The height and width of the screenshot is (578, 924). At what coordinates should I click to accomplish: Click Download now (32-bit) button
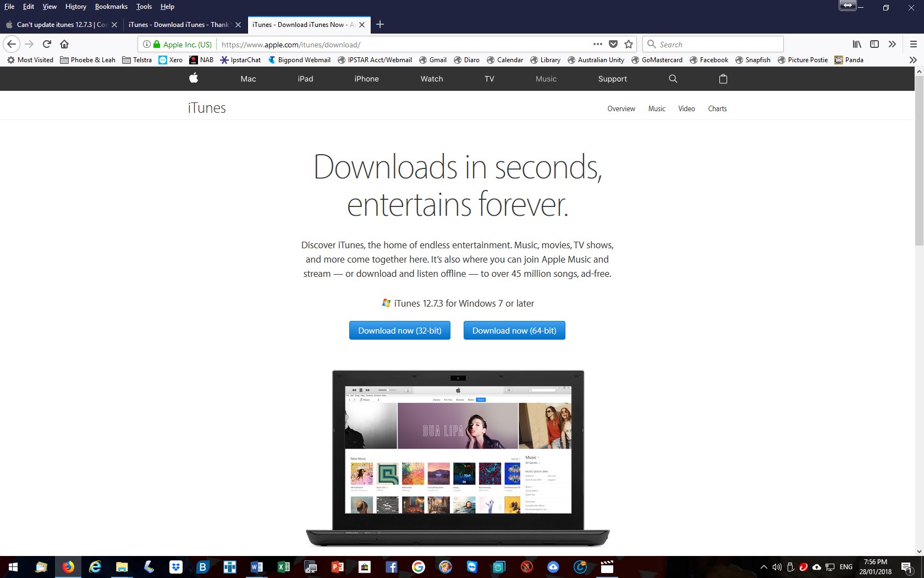pyautogui.click(x=400, y=330)
